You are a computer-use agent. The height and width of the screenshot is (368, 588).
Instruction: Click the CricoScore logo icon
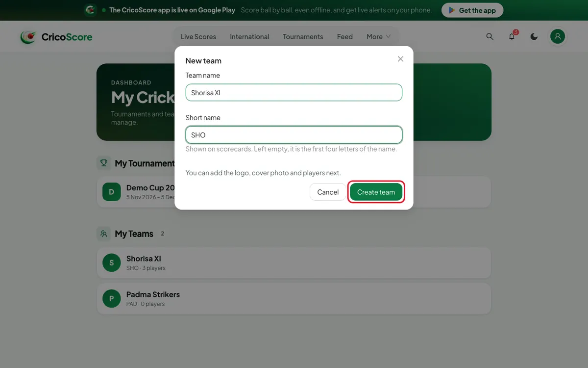[x=28, y=37]
